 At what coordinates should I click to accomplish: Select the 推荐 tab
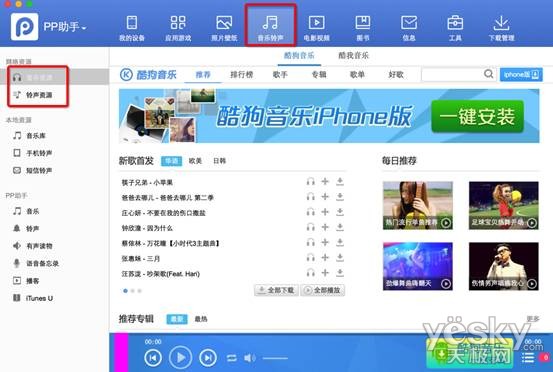coord(203,75)
